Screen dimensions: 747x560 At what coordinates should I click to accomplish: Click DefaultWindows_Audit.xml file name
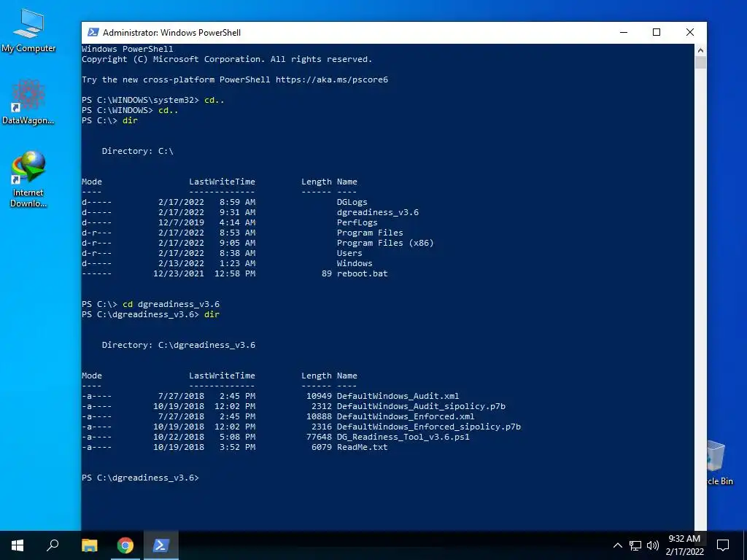[398, 396]
